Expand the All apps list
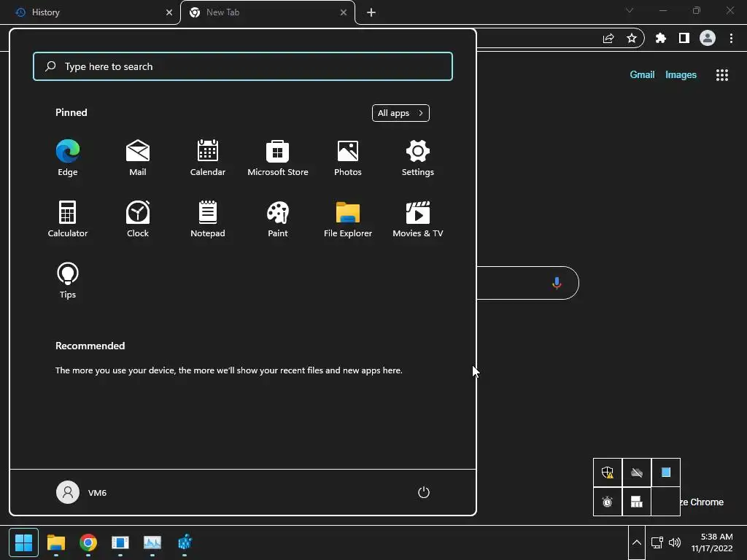The image size is (747, 560). [x=400, y=113]
